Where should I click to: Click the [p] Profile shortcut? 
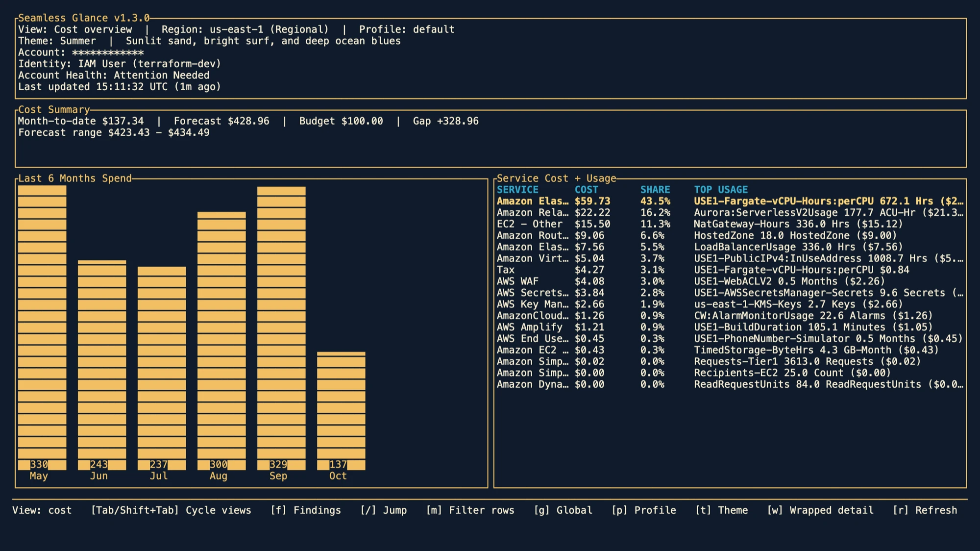[644, 510]
